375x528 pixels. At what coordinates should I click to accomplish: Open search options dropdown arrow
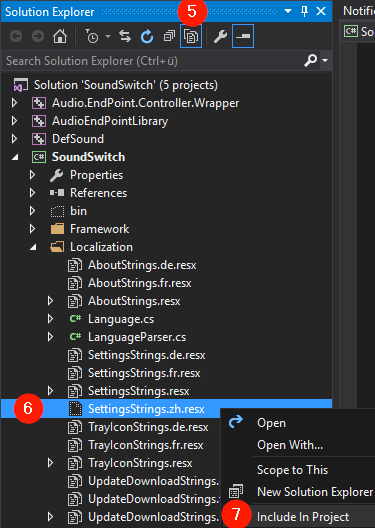point(325,61)
